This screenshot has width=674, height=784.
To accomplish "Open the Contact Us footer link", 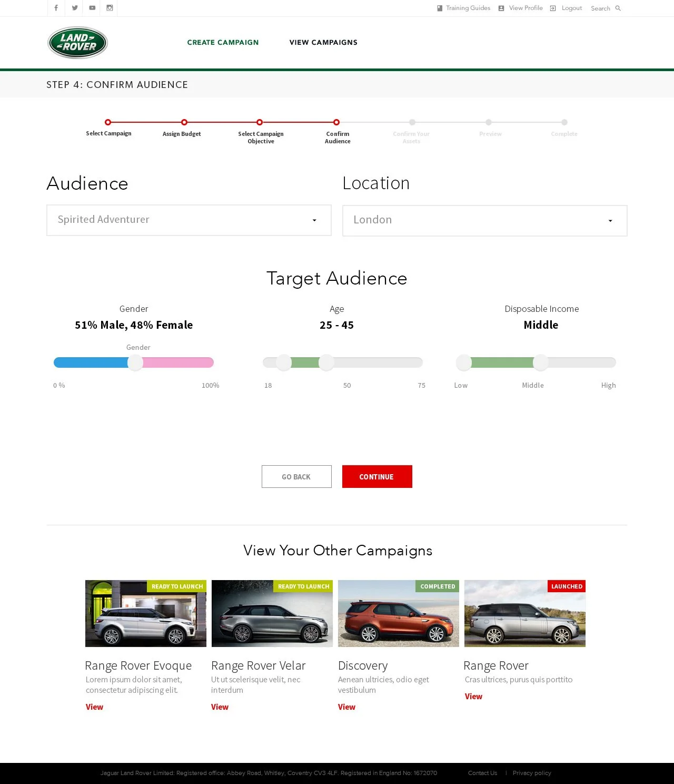I will (x=482, y=773).
